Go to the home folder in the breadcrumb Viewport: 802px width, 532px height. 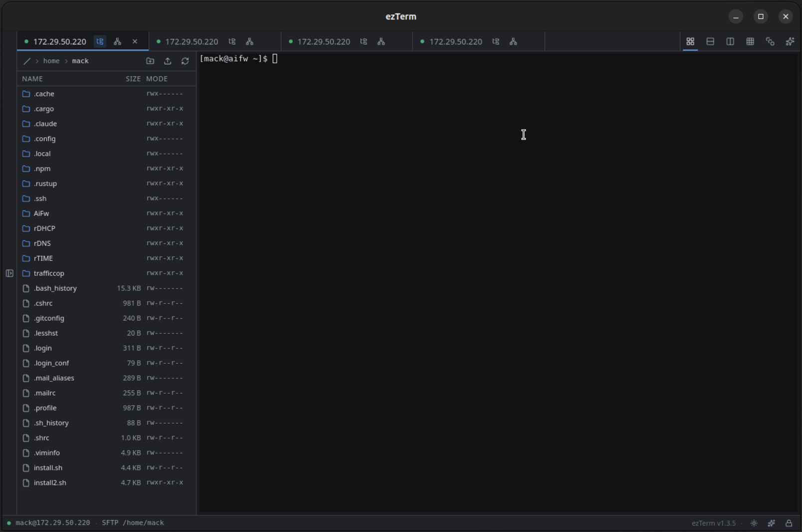tap(51, 61)
